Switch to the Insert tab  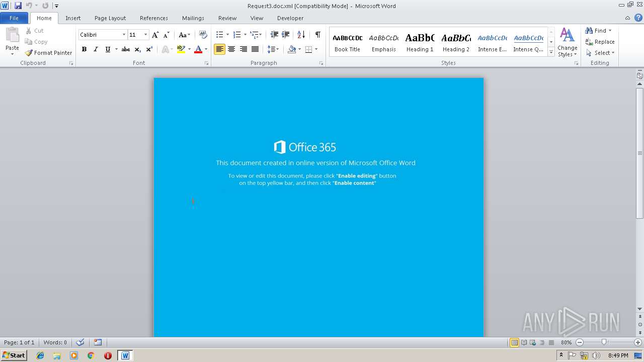click(x=73, y=18)
